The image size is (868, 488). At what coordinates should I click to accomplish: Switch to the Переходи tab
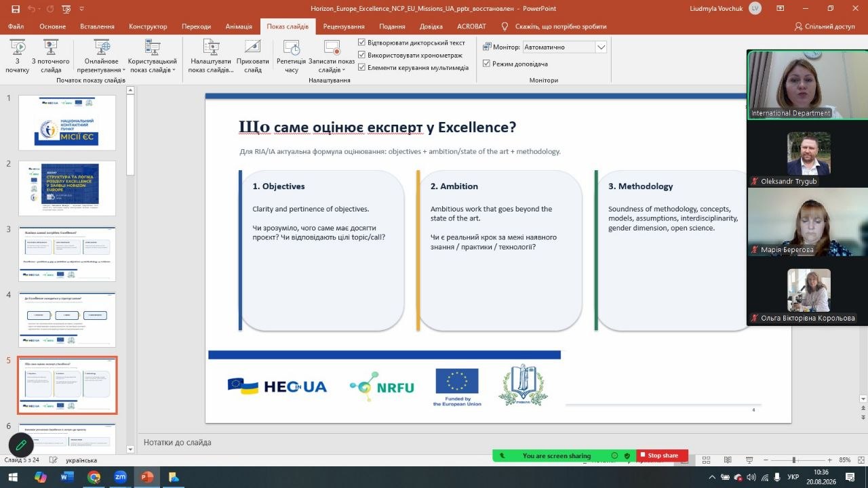pyautogui.click(x=196, y=26)
